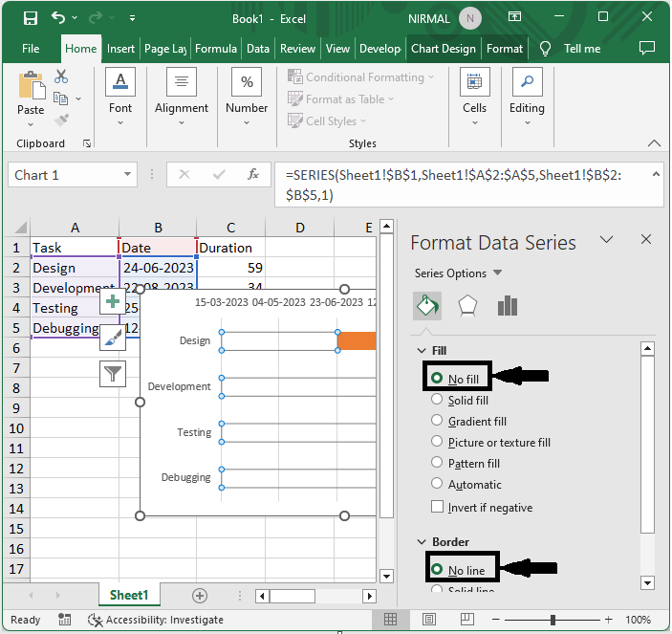Open the Series Options bar chart icon
Screen dimensions: 672x634
tap(507, 306)
